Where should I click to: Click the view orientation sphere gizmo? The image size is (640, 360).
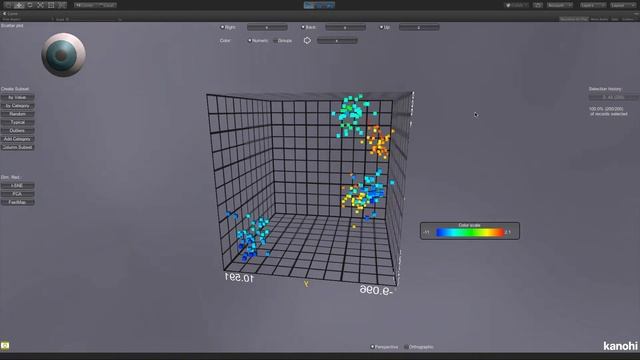(x=63, y=55)
